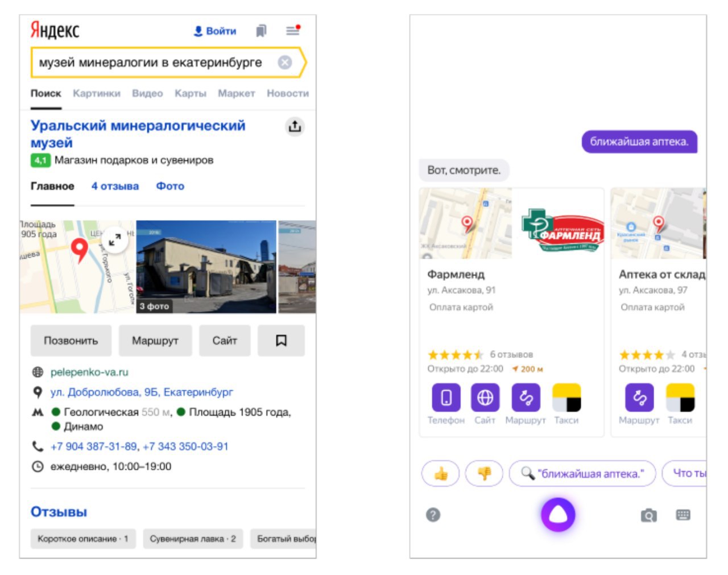Call the number +7 904 387-31-89
This screenshot has width=728, height=575.
94,446
